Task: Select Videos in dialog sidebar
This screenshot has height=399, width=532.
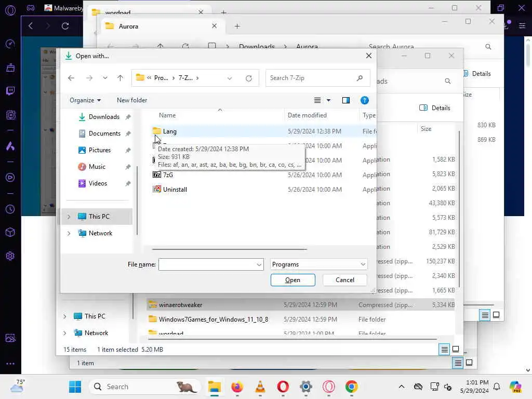Action: (98, 183)
